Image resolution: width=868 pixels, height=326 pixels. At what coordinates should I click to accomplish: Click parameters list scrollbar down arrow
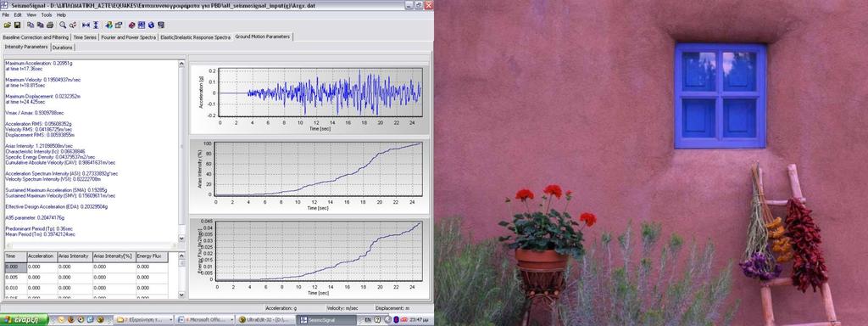pyautogui.click(x=181, y=238)
